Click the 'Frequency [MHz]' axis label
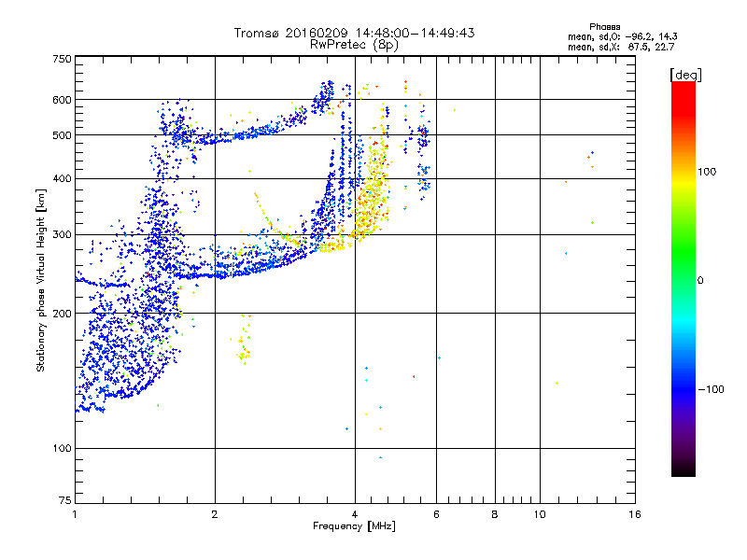This screenshot has height=560, width=747. click(x=354, y=526)
